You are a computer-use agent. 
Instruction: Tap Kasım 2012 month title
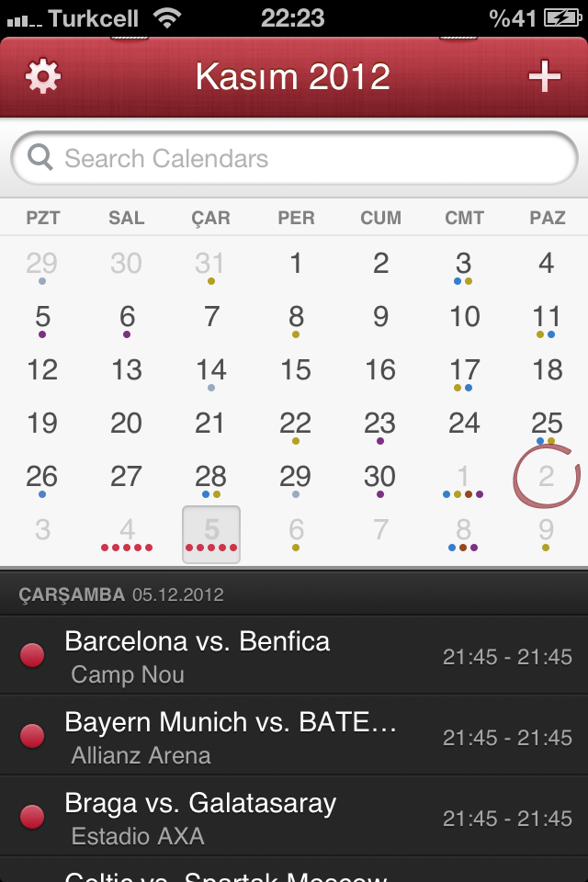(x=292, y=76)
